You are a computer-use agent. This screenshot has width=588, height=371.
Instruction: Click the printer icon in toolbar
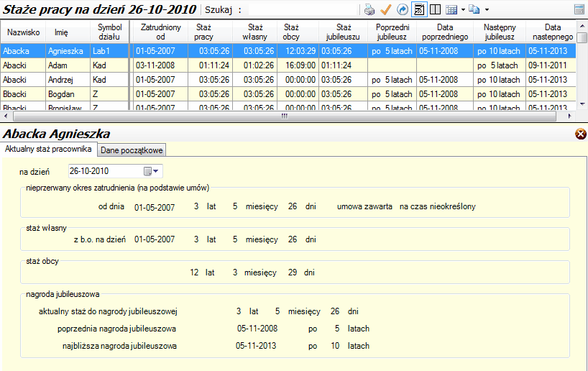(x=369, y=9)
